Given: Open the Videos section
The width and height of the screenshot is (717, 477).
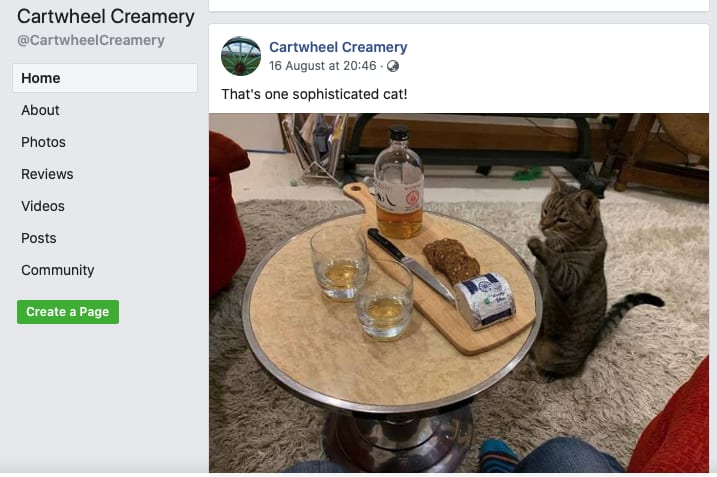Looking at the screenshot, I should point(43,206).
